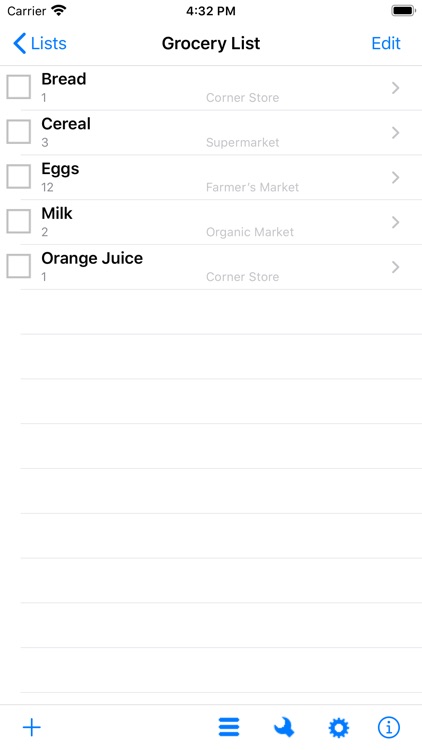
Task: Select the Orange Juice item name
Action: coord(92,258)
